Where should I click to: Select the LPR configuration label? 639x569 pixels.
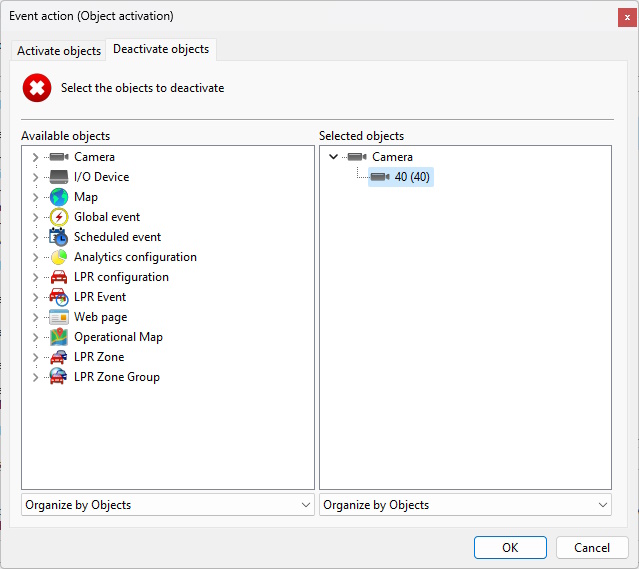pos(121,277)
